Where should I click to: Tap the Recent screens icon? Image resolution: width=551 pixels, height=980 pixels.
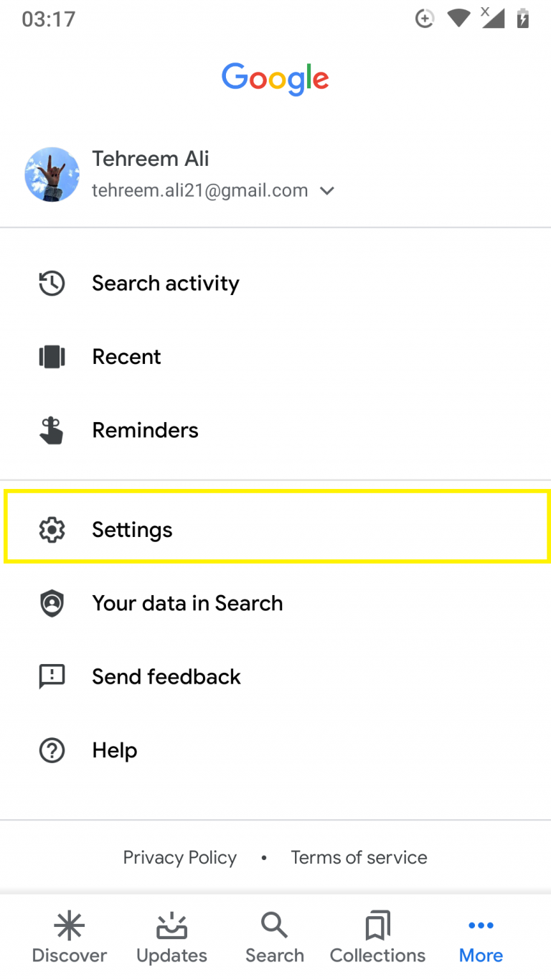click(x=52, y=357)
